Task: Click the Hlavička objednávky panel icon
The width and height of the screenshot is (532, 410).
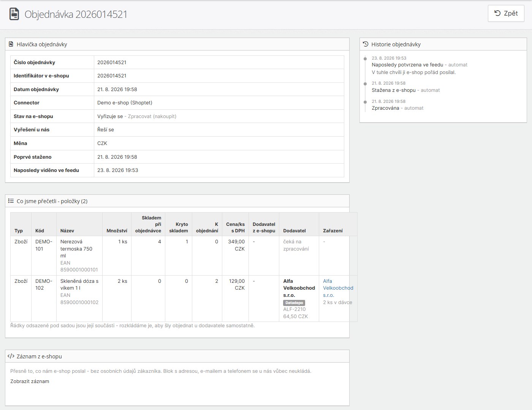Action: [x=11, y=44]
